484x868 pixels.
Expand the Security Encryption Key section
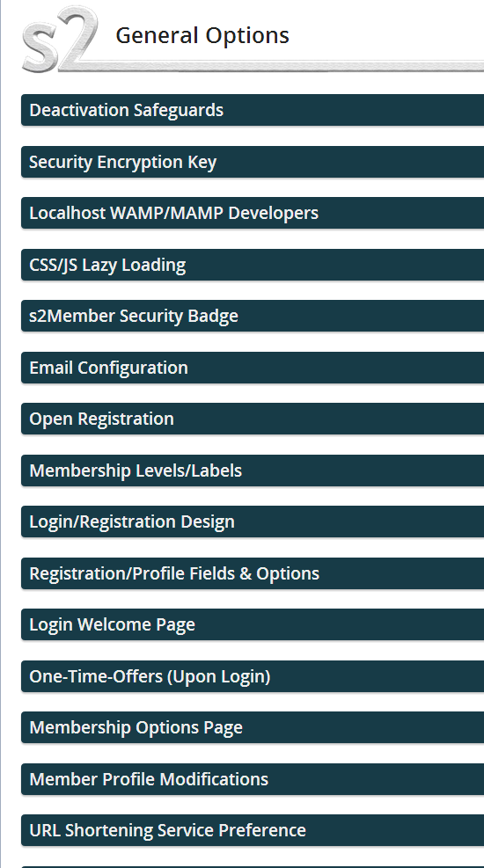(x=253, y=162)
